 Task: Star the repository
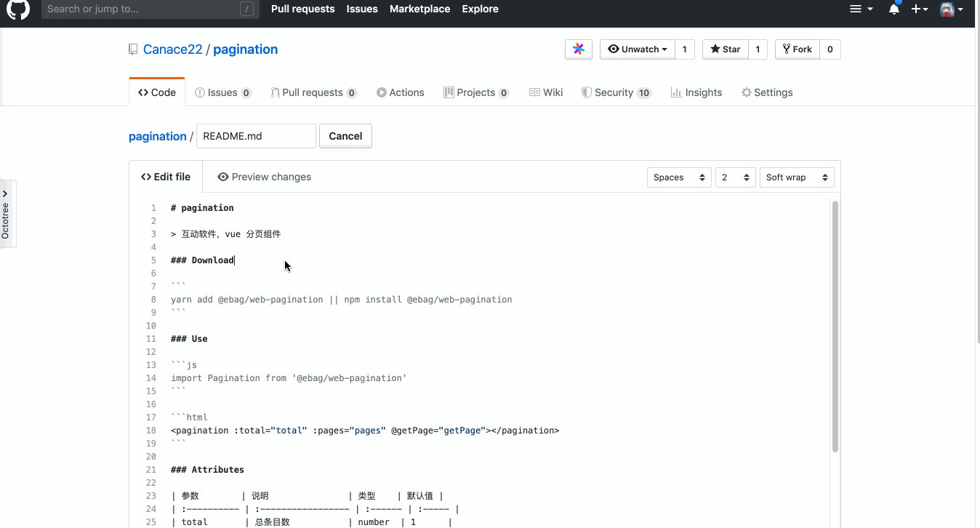726,49
